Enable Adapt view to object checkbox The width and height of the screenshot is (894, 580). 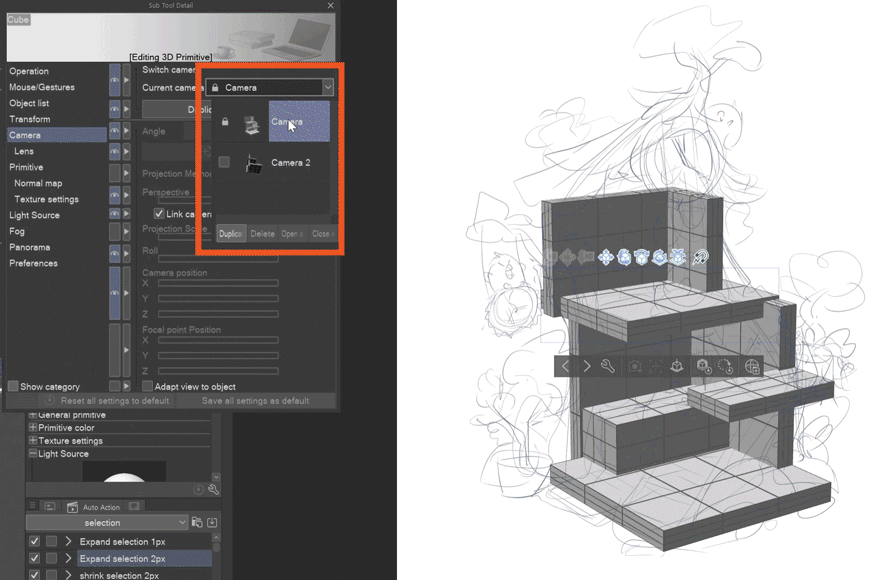[148, 386]
